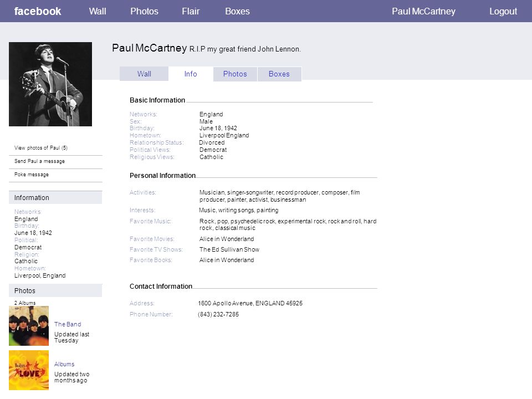Click sidebar hometown Liverpool, England
This screenshot has width=532, height=399.
(x=40, y=275)
